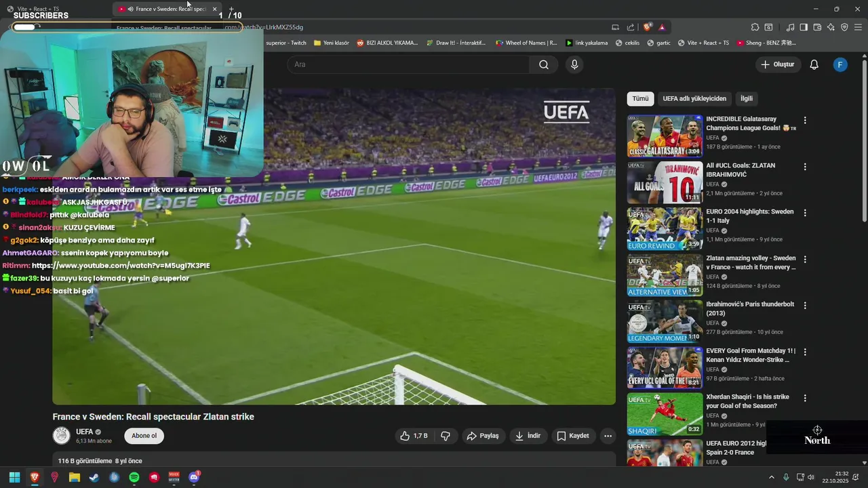This screenshot has width=868, height=488.
Task: Open EURO 2004 Sweden 1-1 Italy thumbnail
Action: coord(665,229)
